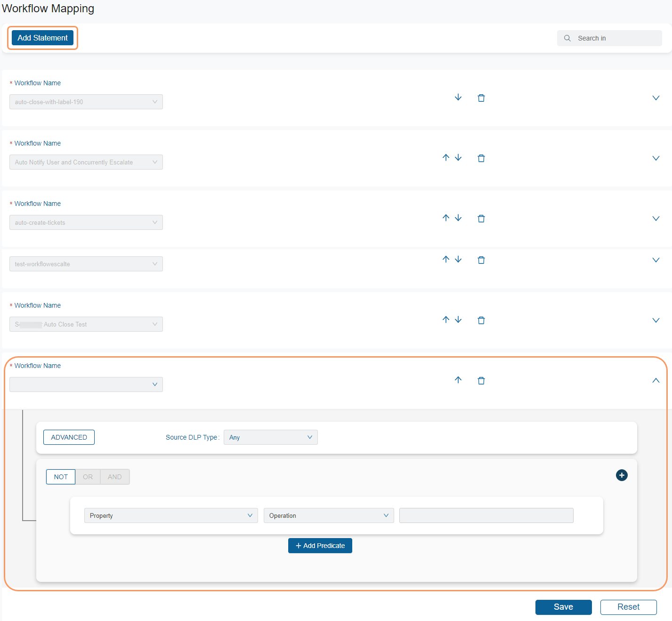Select the OR logical operator

tap(88, 477)
